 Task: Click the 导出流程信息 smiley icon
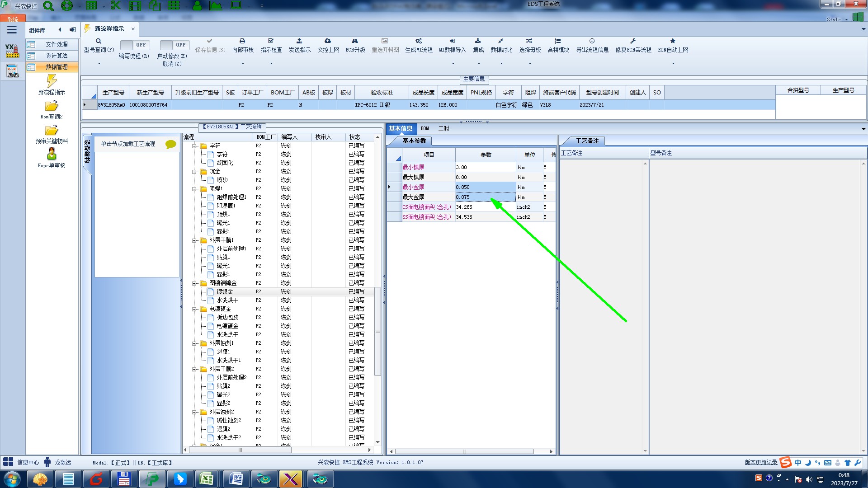pyautogui.click(x=592, y=41)
